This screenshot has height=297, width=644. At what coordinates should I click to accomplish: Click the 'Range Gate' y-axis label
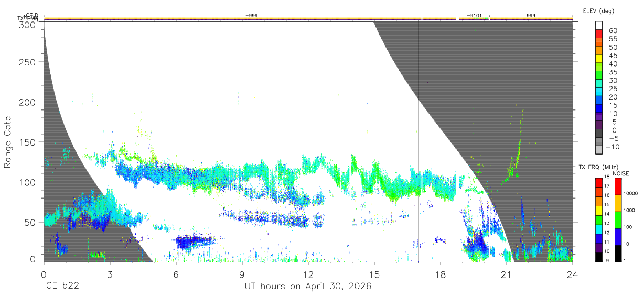[x=8, y=142]
